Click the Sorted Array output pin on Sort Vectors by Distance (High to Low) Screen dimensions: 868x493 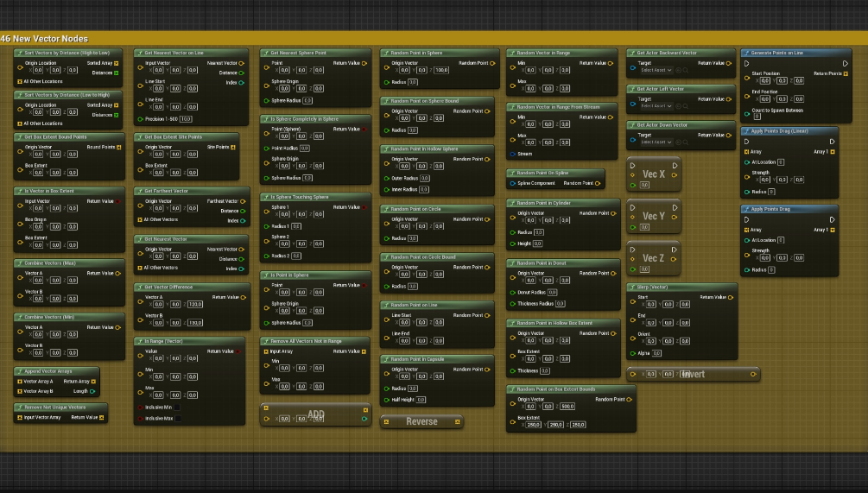(x=117, y=63)
